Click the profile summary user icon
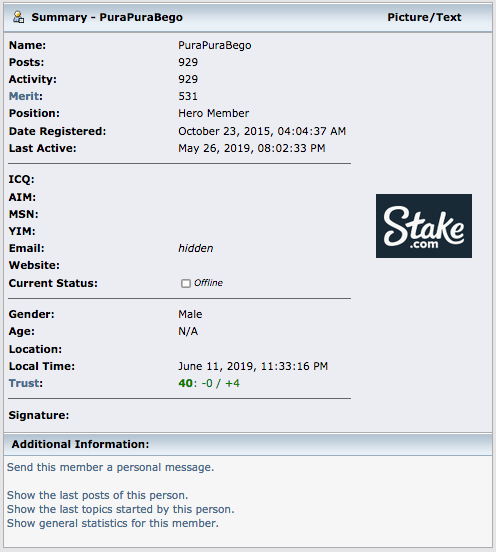The image size is (496, 552). point(19,17)
